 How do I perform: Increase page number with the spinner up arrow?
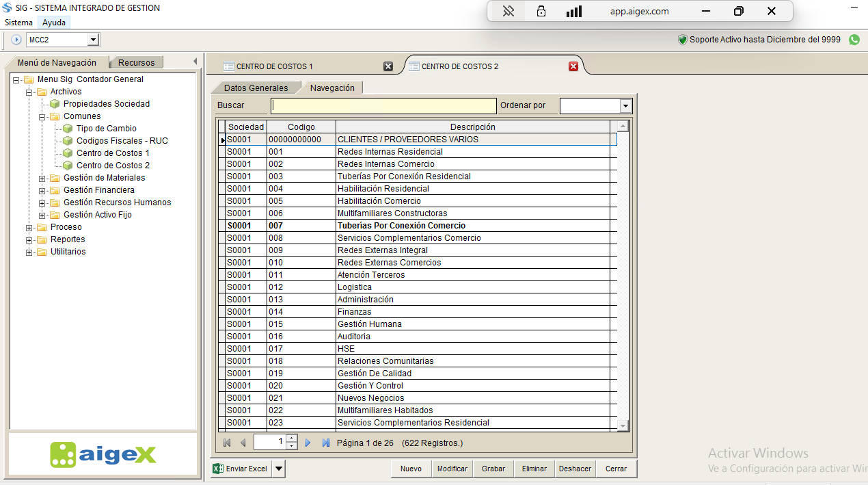pos(292,438)
